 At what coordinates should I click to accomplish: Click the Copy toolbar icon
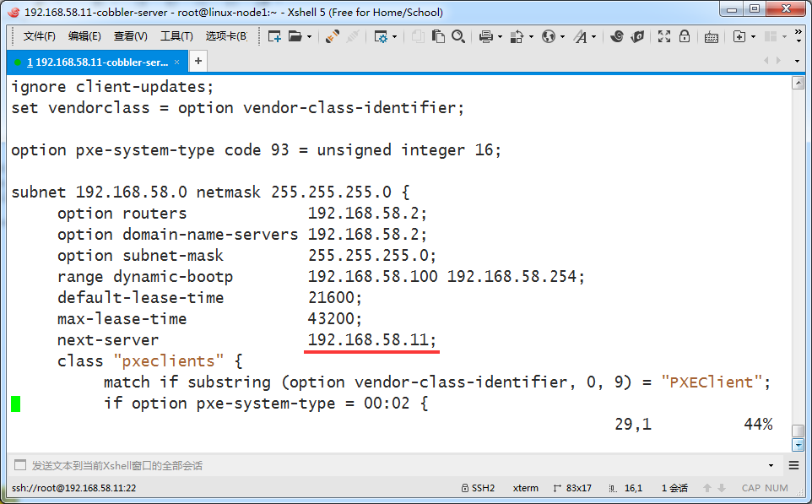(418, 36)
